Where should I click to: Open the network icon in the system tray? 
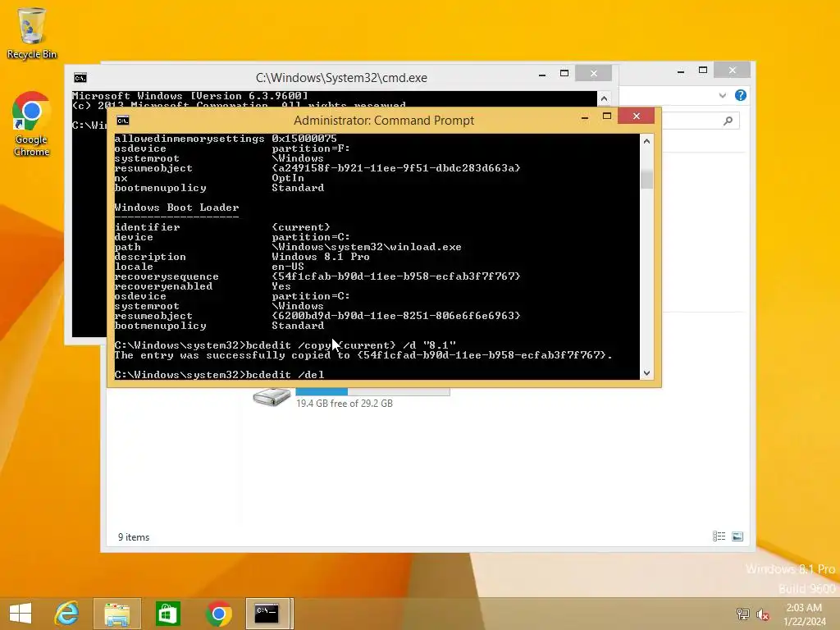(x=742, y=614)
